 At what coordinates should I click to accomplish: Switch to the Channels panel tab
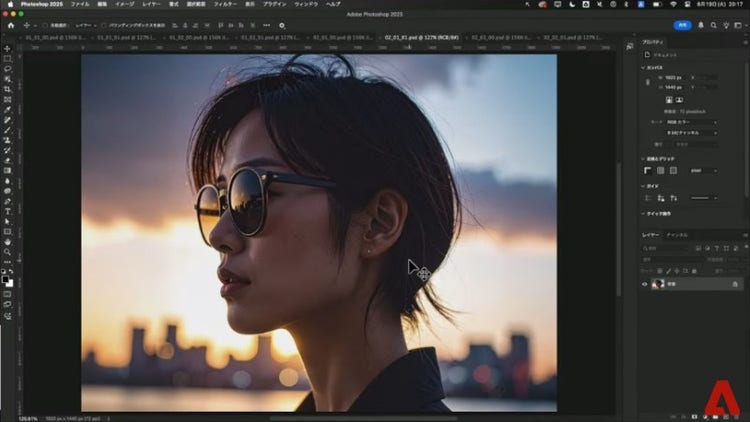677,235
